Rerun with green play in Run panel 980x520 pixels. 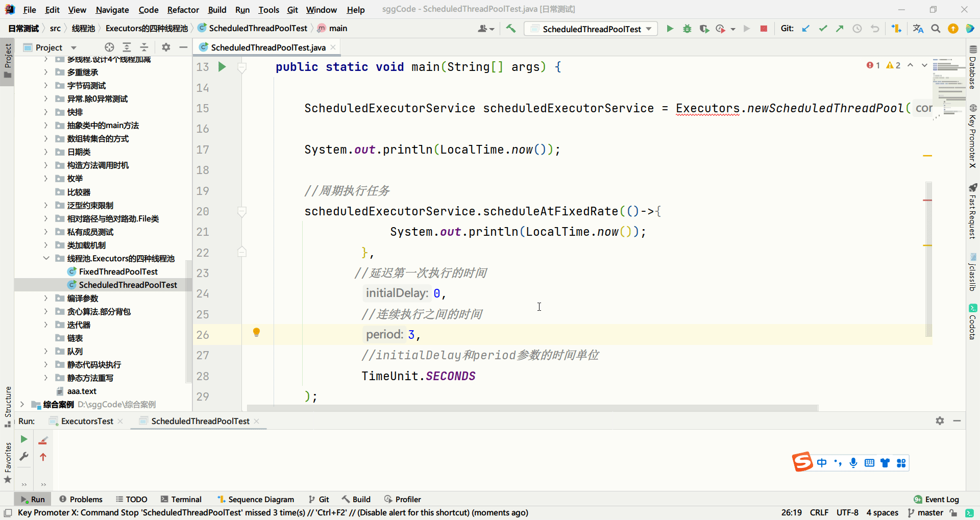pyautogui.click(x=24, y=439)
